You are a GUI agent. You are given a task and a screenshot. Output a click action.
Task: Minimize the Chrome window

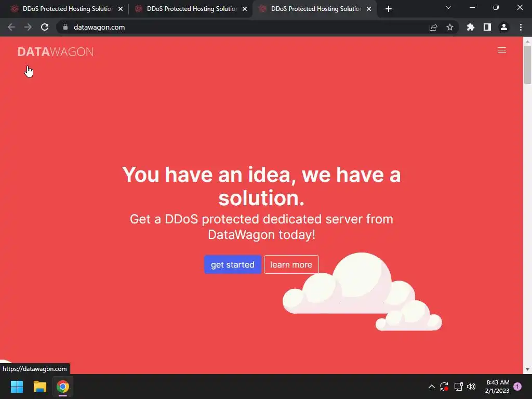(472, 7)
